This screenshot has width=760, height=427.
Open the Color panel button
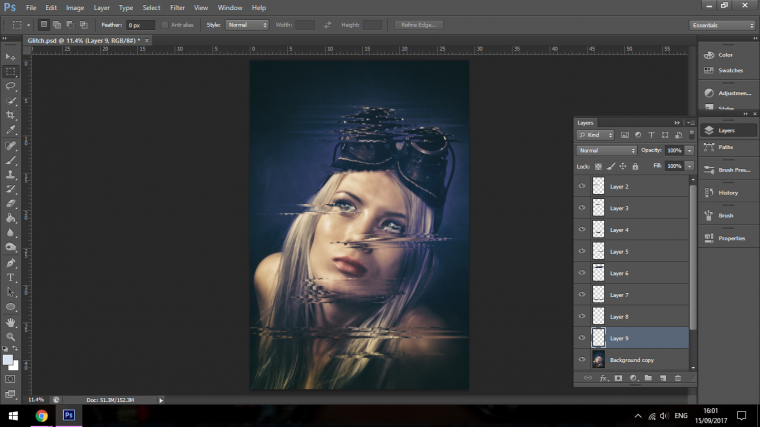coord(728,55)
